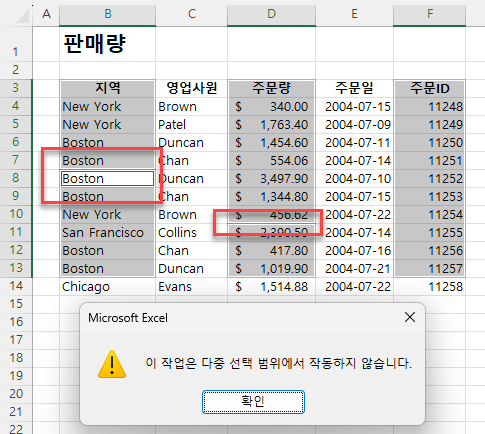Select the Patel cell
The height and width of the screenshot is (434, 485).
coord(191,124)
